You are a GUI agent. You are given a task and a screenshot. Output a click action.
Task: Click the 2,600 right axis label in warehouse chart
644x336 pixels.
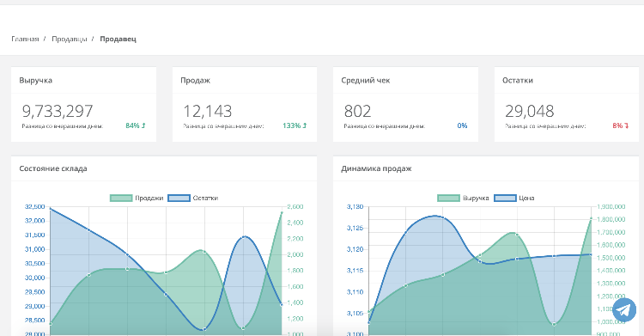click(295, 206)
